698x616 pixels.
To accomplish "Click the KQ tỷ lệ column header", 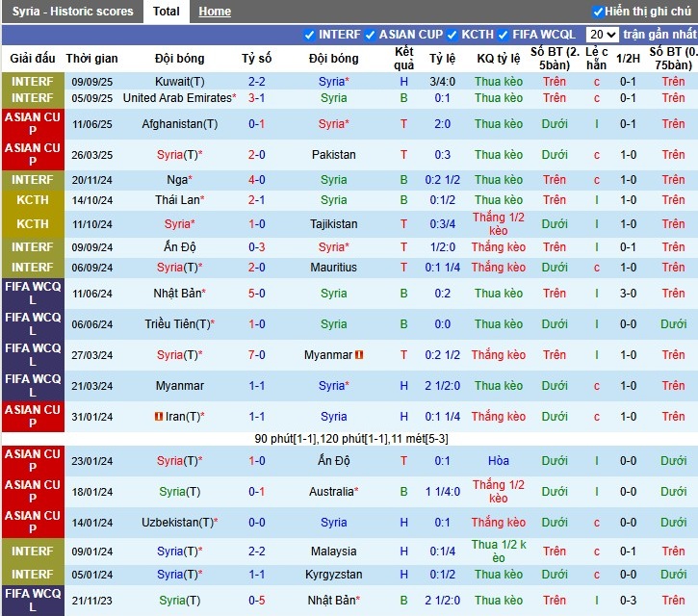I will (x=498, y=59).
